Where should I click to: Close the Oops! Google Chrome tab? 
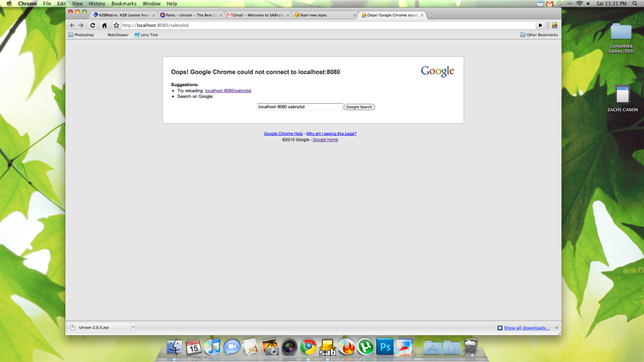[x=422, y=15]
